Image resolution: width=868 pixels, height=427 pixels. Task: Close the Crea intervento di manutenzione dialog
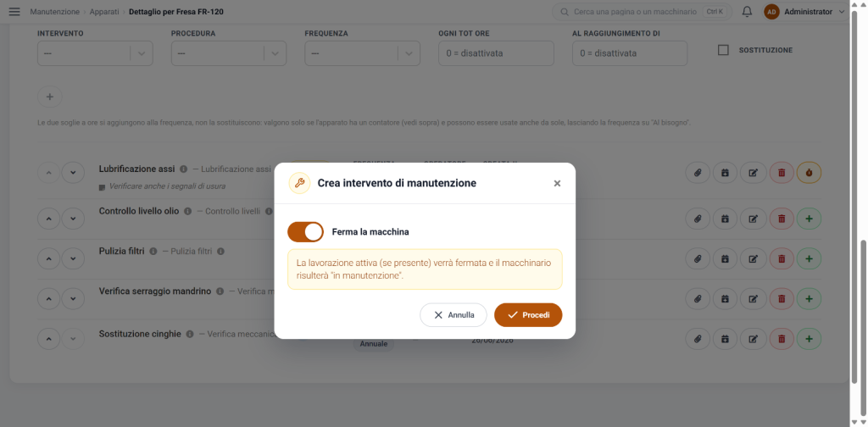click(557, 184)
